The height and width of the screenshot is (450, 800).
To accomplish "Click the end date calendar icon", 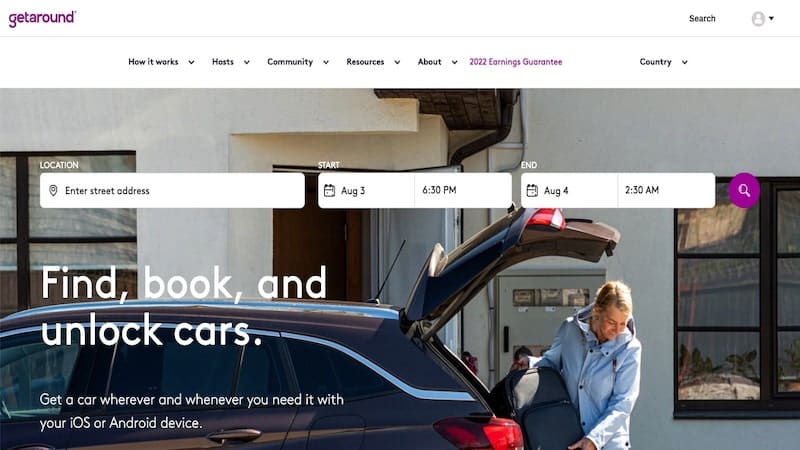I will (x=532, y=190).
